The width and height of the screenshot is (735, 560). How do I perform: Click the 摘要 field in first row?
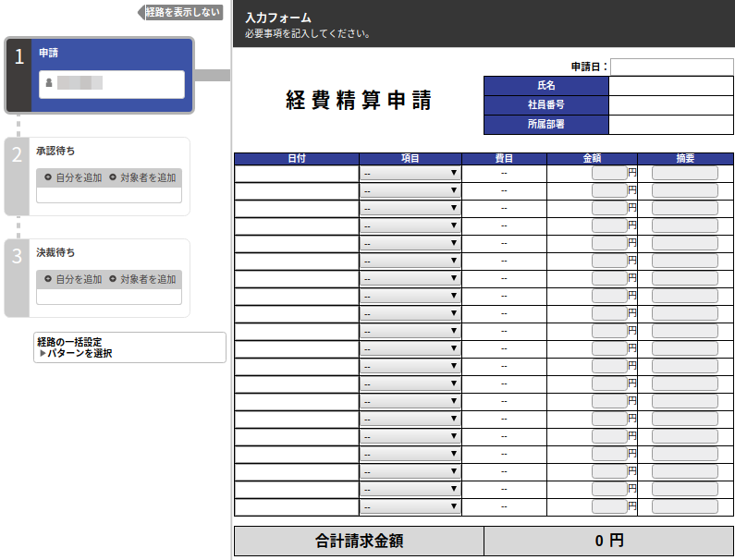pos(685,173)
